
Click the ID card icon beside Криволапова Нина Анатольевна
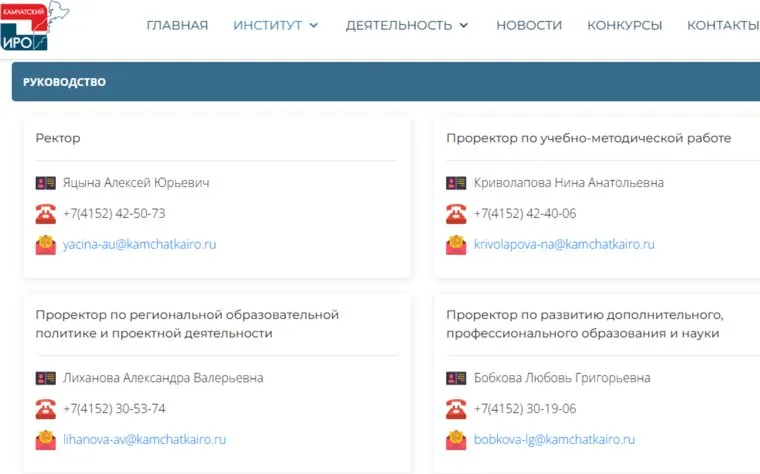pyautogui.click(x=456, y=183)
